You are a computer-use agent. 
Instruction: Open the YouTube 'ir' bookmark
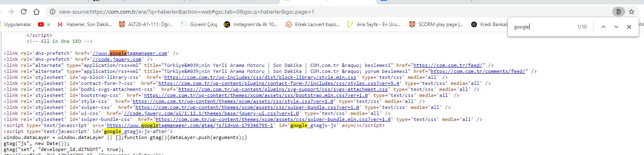(44, 24)
